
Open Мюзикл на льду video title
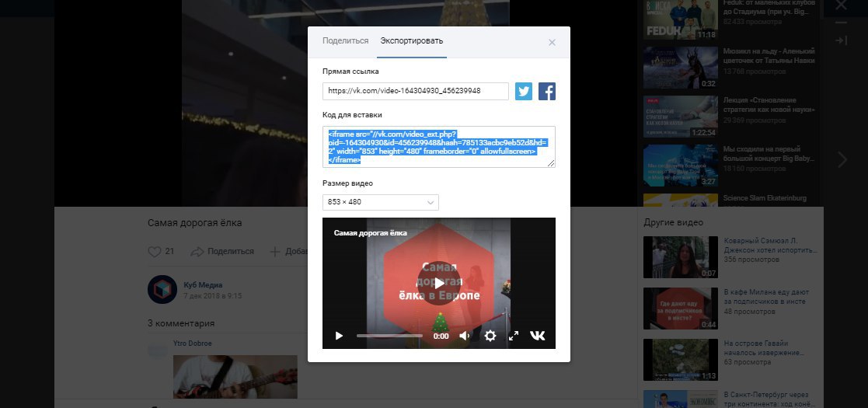pos(769,56)
